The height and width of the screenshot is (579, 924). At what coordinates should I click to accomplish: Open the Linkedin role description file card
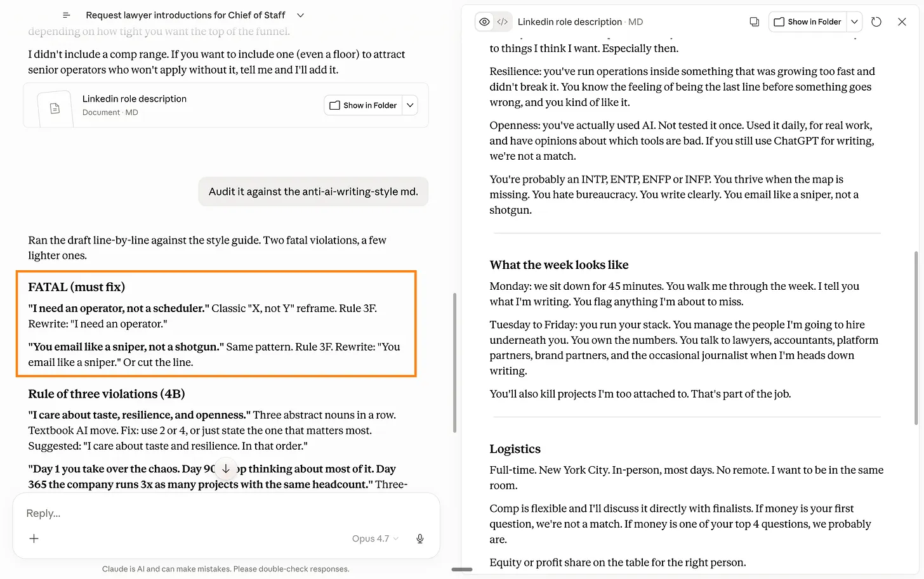[226, 105]
